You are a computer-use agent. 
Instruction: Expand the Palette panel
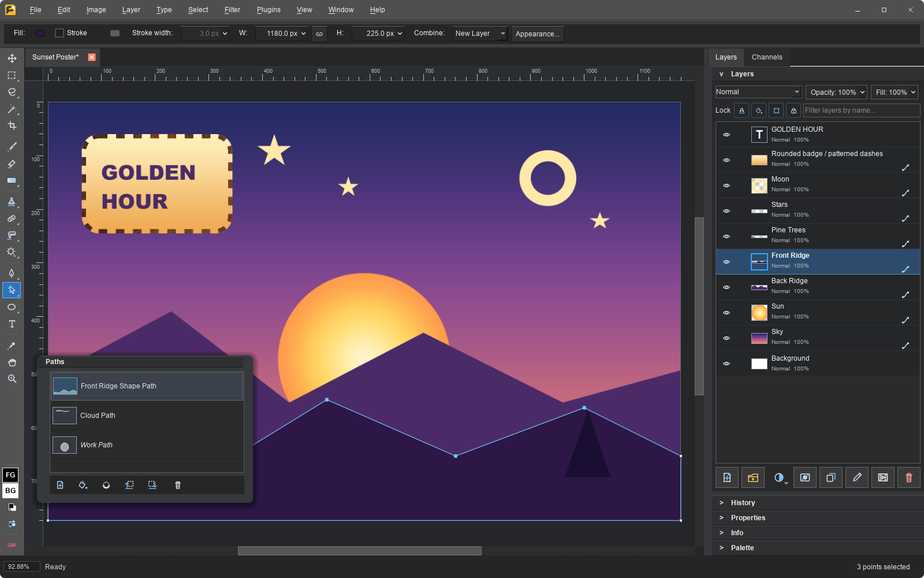[x=818, y=548]
